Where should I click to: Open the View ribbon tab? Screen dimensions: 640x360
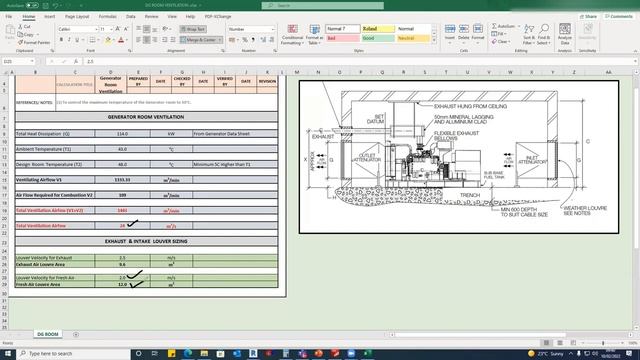click(x=172, y=16)
